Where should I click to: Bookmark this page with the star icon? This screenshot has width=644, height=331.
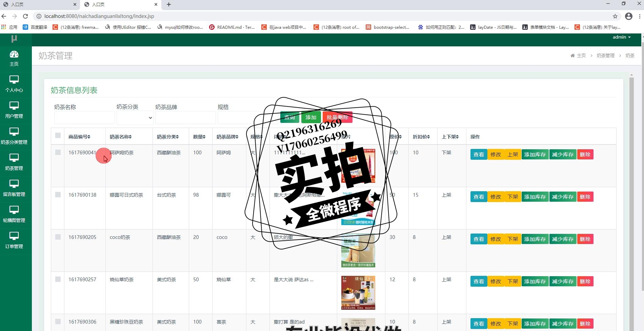click(x=615, y=16)
